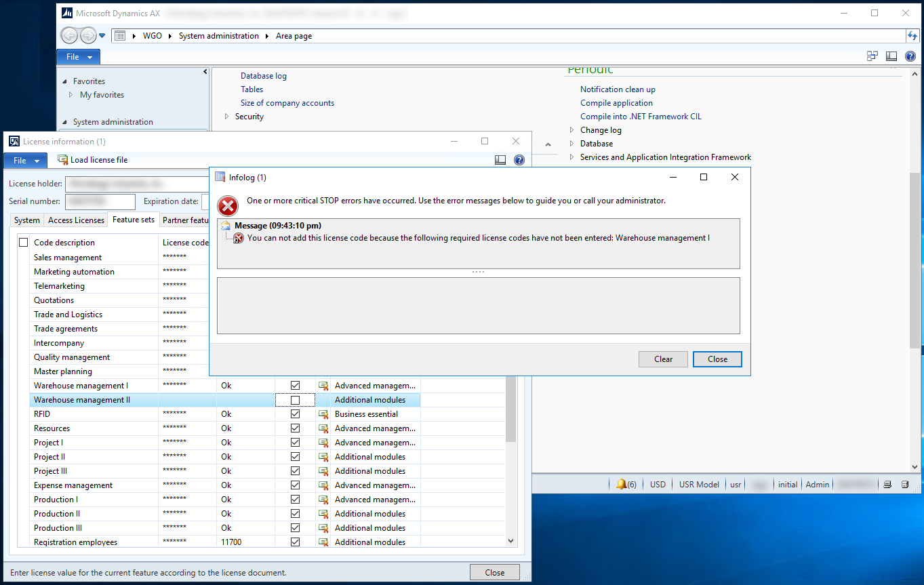Open Compile into .NET Framework CIL link
924x585 pixels.
pyautogui.click(x=641, y=117)
